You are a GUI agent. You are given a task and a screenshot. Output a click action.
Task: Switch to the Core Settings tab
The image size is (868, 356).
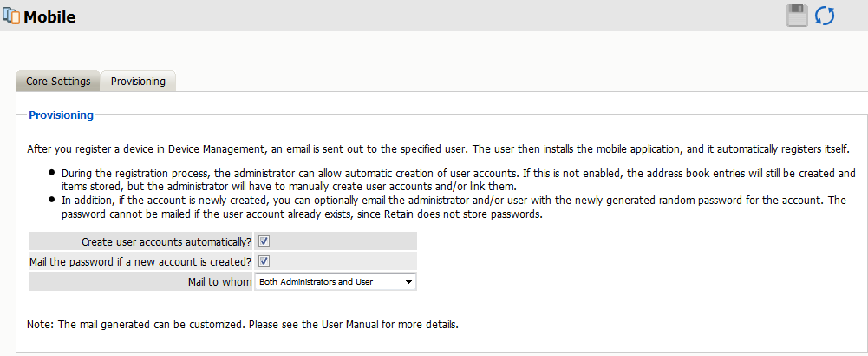pyautogui.click(x=58, y=82)
